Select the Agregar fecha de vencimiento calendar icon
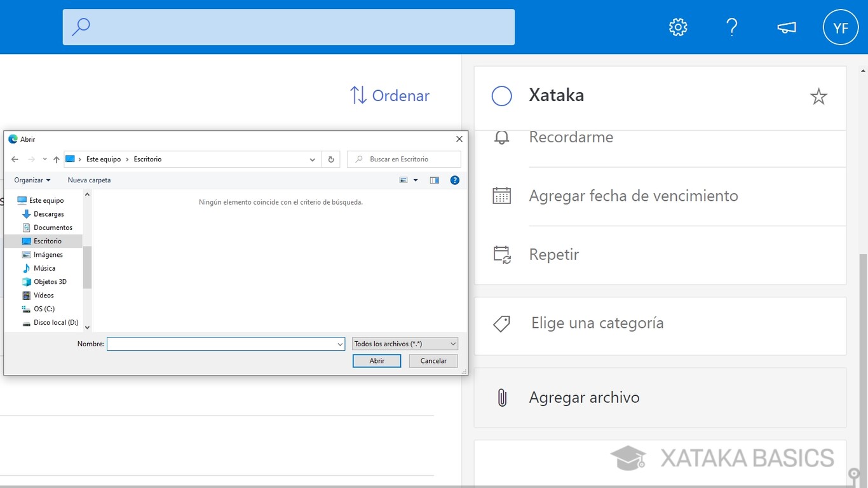The height and width of the screenshot is (488, 868). 502,196
